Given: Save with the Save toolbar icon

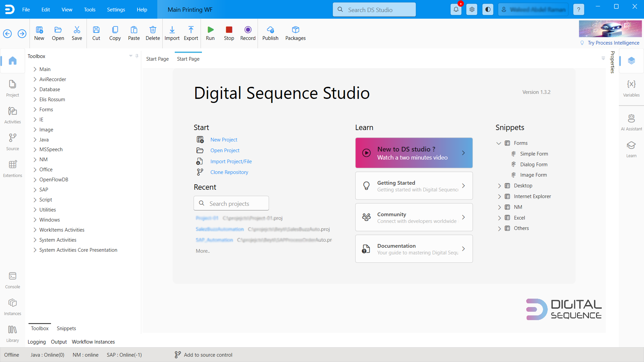Looking at the screenshot, I should [x=77, y=33].
